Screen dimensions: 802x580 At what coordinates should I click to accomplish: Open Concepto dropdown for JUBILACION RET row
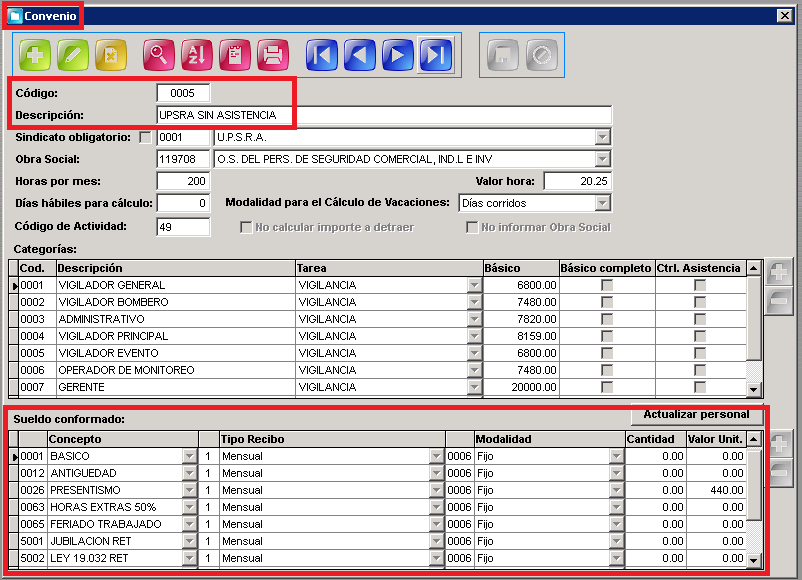190,541
